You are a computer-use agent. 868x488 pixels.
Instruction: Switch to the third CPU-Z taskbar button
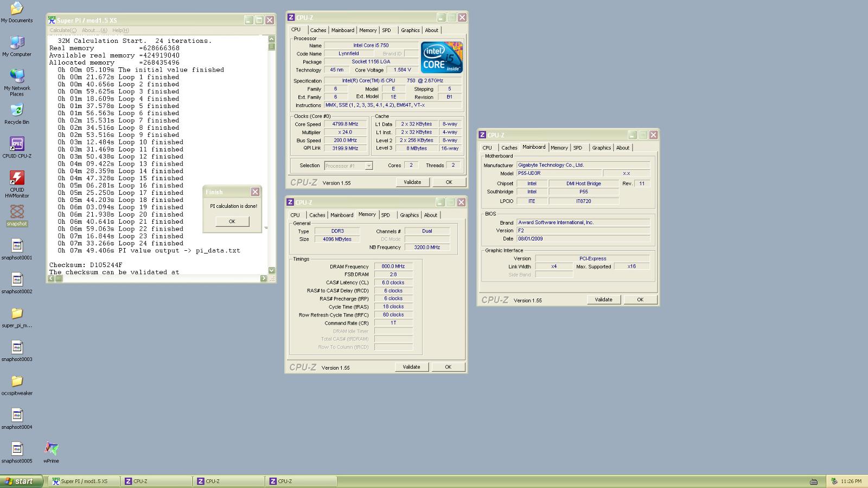pos(301,481)
